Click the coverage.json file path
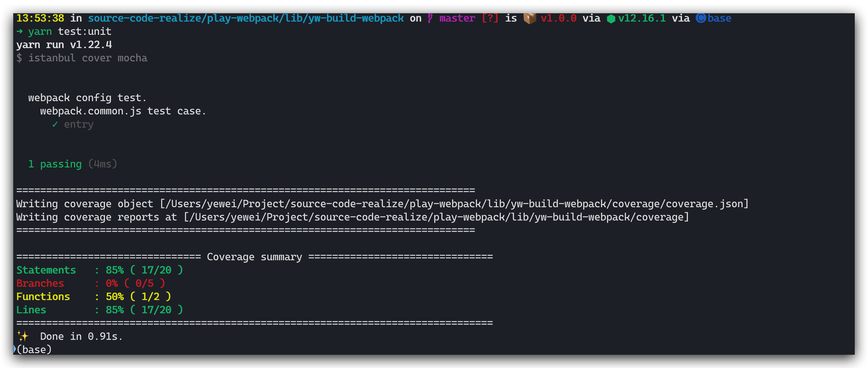Viewport: 868px width, 368px height. [454, 204]
